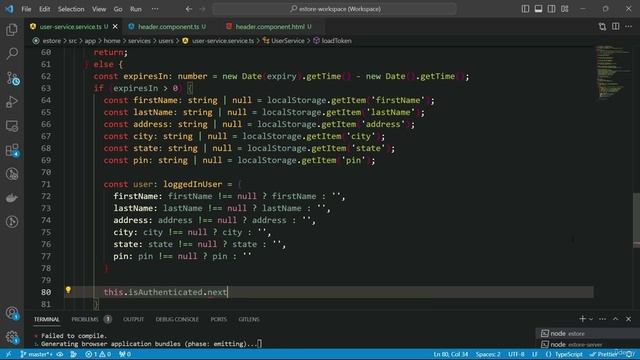Customize layout icon in title bar
Screen dimensions: 640x360
click(564, 9)
